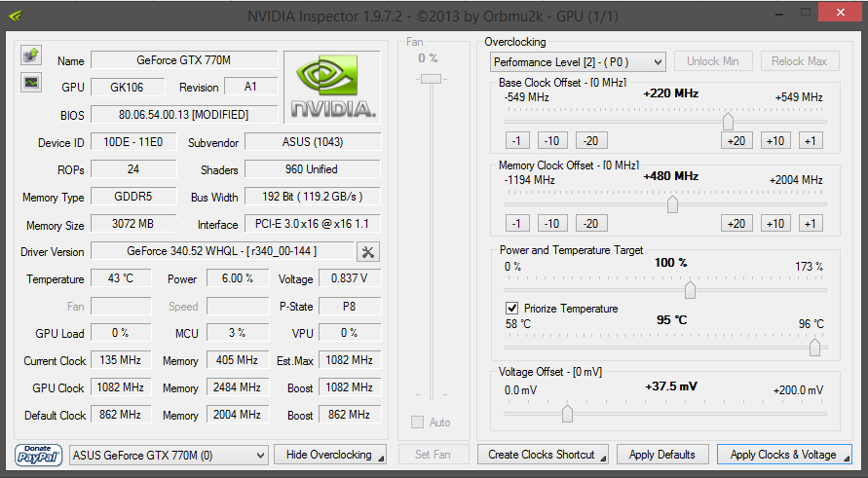Click the GPU field showing GK106
Viewport: 868px width, 478px height.
(x=128, y=88)
